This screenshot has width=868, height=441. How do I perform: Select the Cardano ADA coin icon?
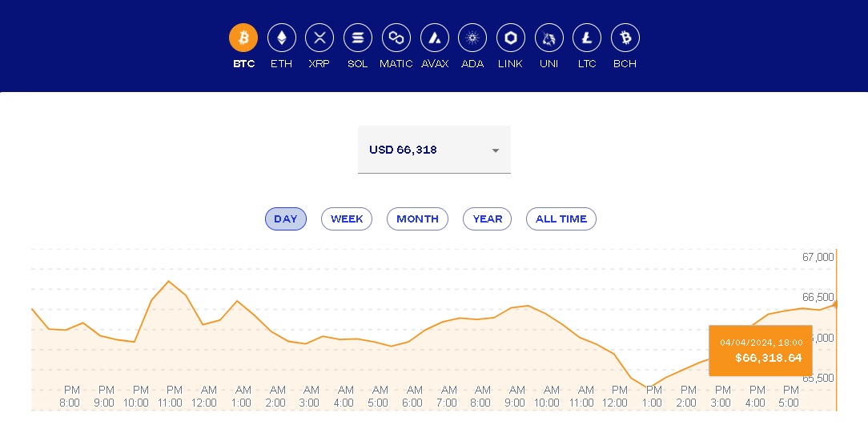pyautogui.click(x=472, y=38)
